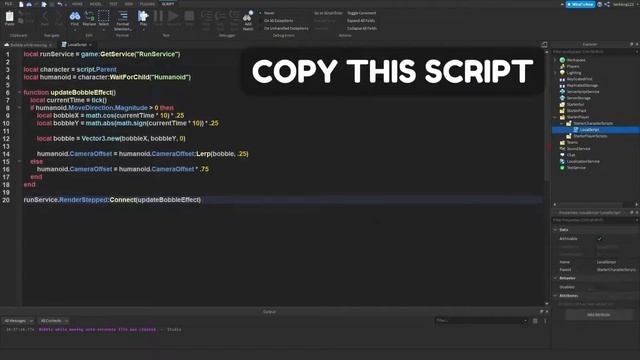The image size is (640, 360).
Task: Click the What's New button
Action: click(580, 4)
